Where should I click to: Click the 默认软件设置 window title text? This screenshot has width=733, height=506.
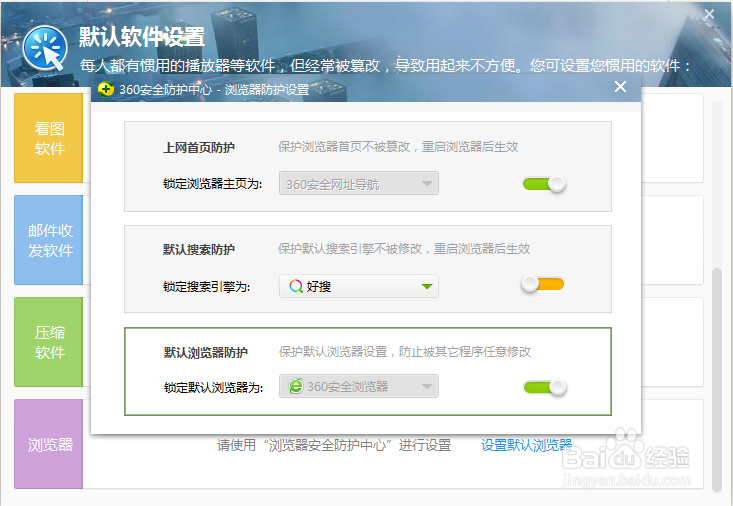tap(142, 36)
